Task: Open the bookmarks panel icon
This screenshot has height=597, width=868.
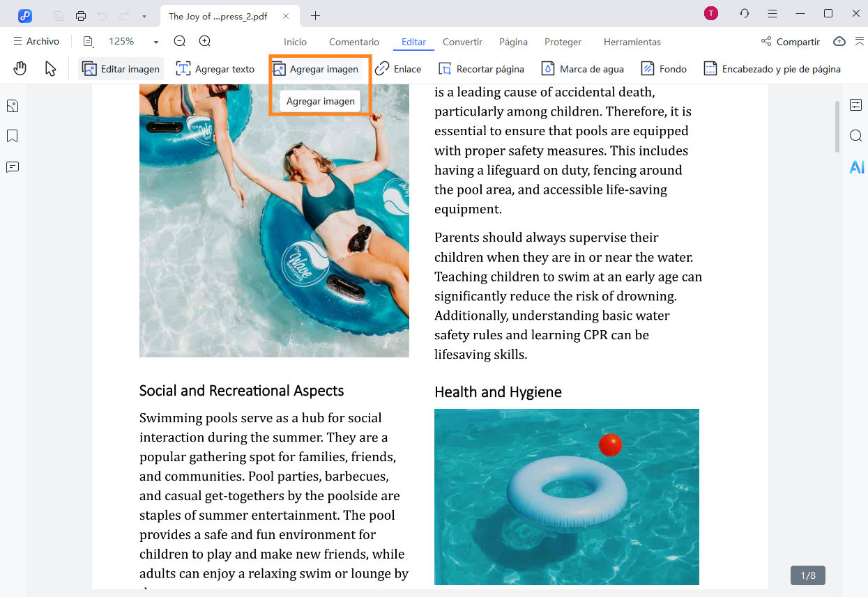Action: [x=13, y=136]
